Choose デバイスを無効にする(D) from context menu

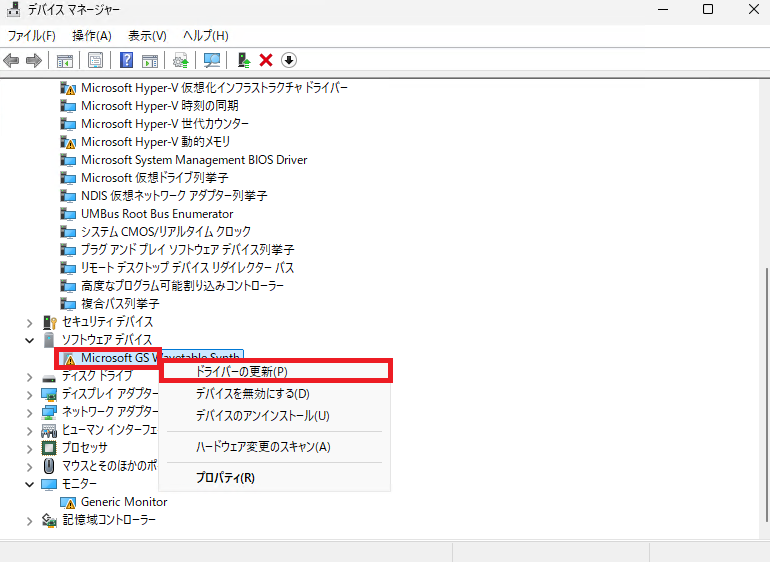(x=275, y=393)
